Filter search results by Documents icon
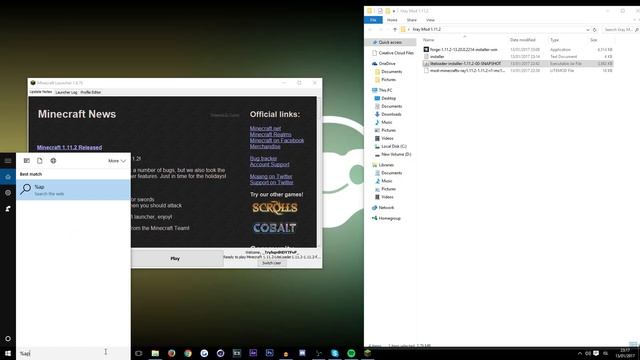Screen dimensions: 640x360 [40, 161]
